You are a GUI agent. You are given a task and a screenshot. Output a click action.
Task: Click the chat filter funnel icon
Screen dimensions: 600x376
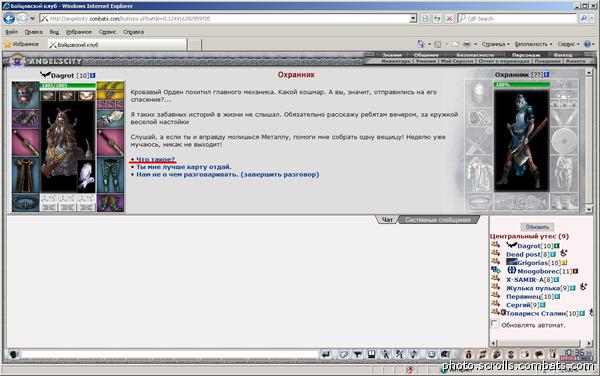[357, 355]
